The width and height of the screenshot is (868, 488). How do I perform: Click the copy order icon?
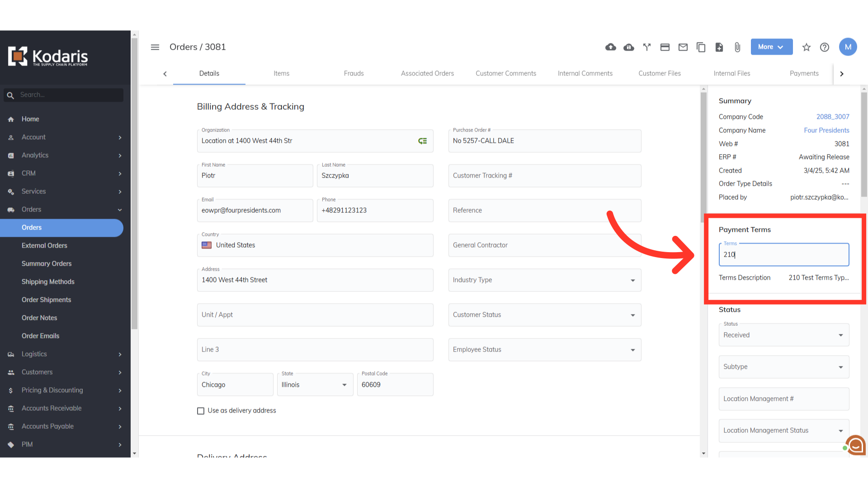tap(701, 47)
